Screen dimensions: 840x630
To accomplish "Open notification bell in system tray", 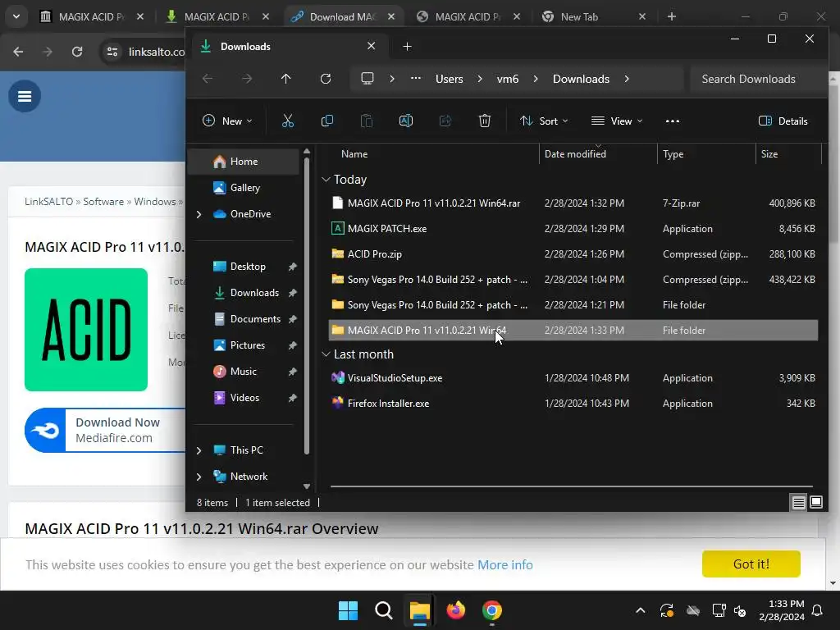I will click(818, 610).
